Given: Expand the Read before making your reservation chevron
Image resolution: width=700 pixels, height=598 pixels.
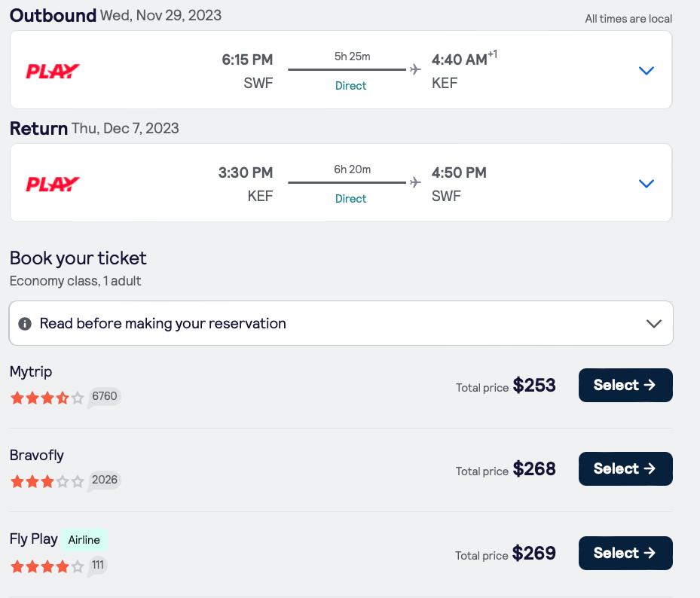Looking at the screenshot, I should [x=653, y=324].
